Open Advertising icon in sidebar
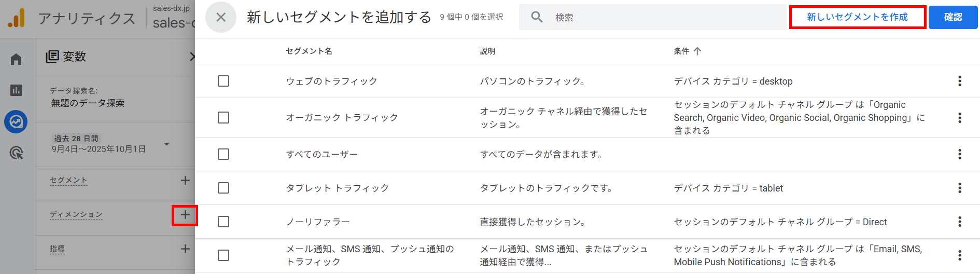This screenshot has width=980, height=274. (x=16, y=153)
